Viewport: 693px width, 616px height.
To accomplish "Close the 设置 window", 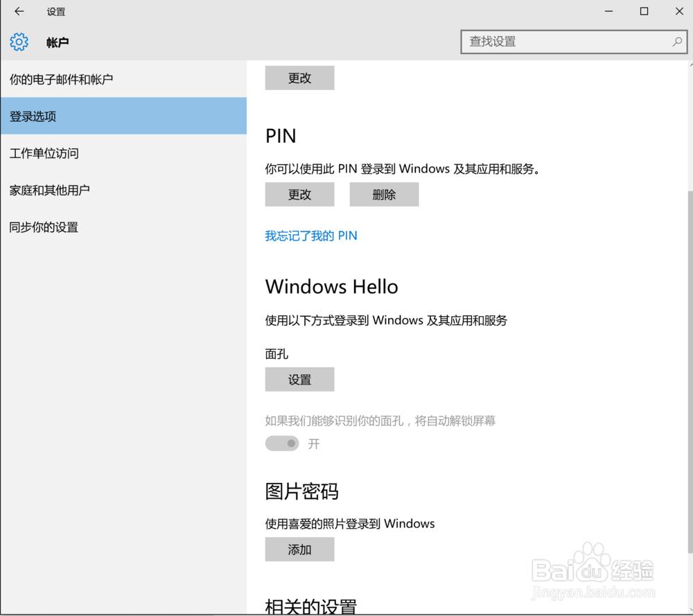I will pyautogui.click(x=679, y=12).
